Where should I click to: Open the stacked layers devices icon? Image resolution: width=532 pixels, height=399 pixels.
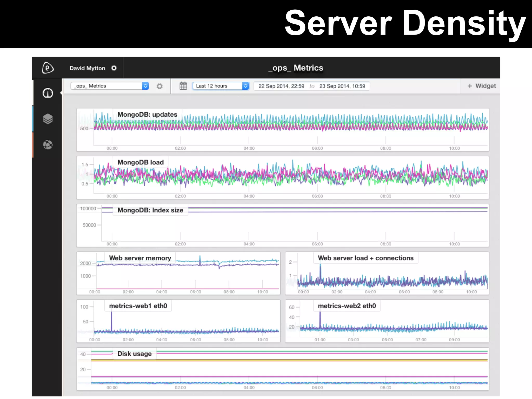[48, 119]
